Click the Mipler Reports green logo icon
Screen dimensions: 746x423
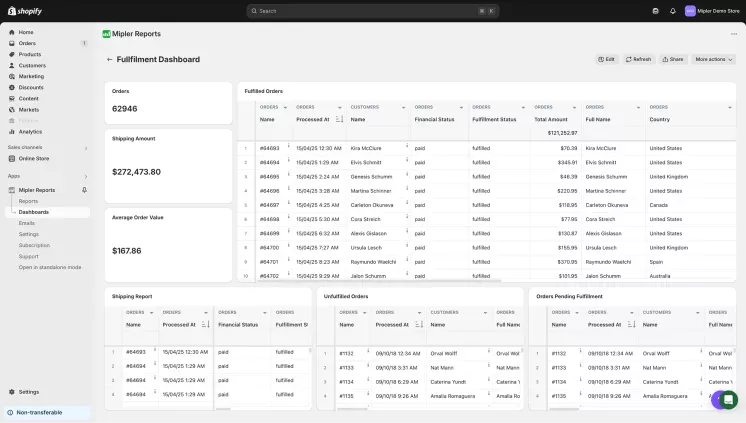coord(107,34)
